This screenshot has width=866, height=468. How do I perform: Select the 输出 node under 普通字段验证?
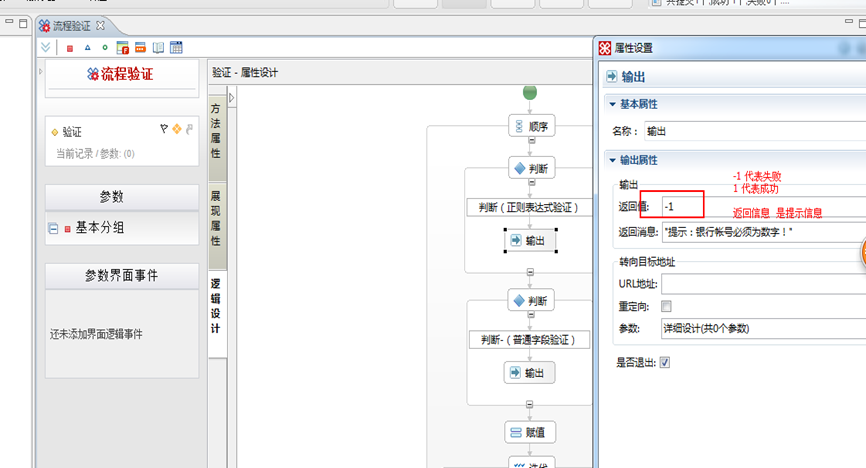(529, 373)
